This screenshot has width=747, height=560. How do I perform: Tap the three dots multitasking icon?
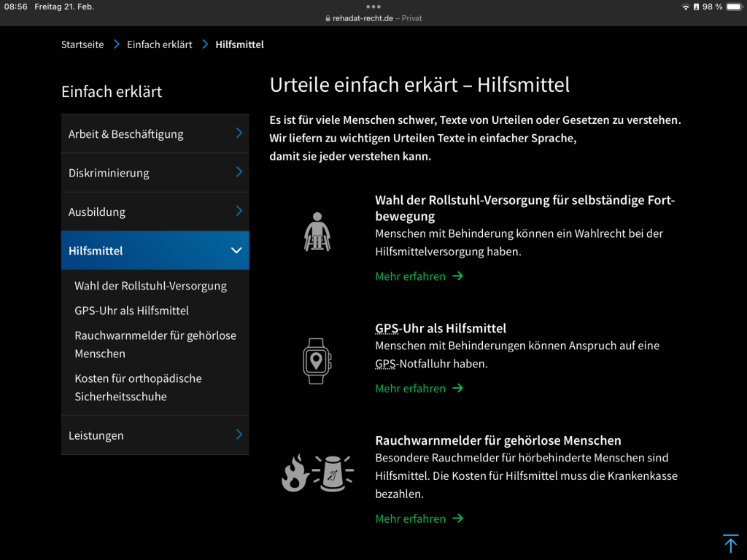click(373, 7)
